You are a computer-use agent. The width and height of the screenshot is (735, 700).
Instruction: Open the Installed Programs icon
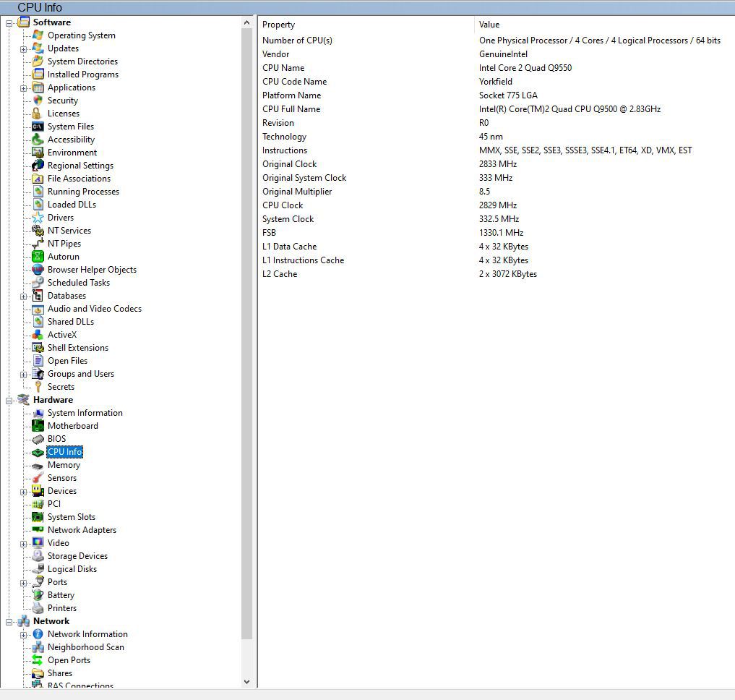pyautogui.click(x=38, y=74)
